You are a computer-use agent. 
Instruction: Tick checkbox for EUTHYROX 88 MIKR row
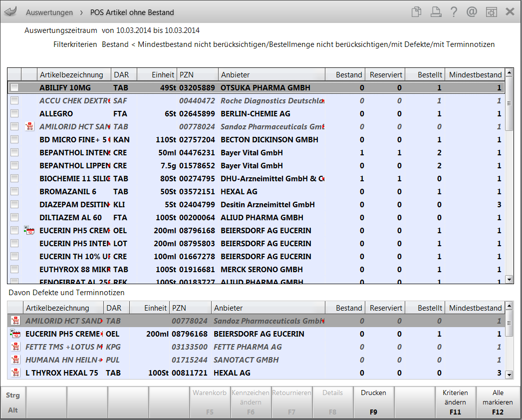[14, 270]
